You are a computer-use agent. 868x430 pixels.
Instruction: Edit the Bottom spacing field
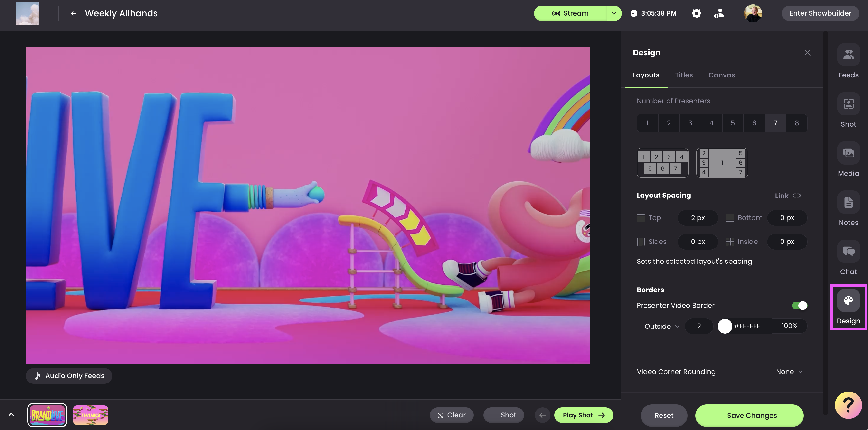pyautogui.click(x=787, y=218)
